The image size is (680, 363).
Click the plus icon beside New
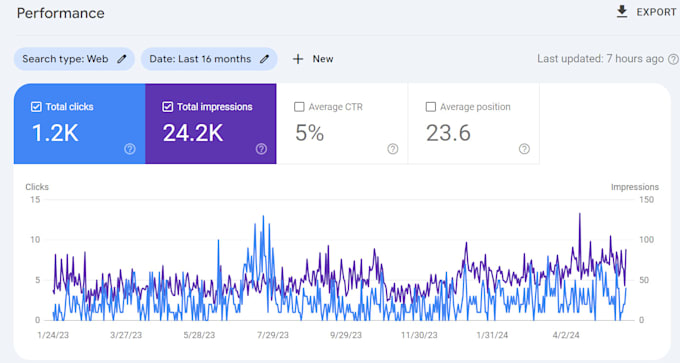tap(298, 59)
